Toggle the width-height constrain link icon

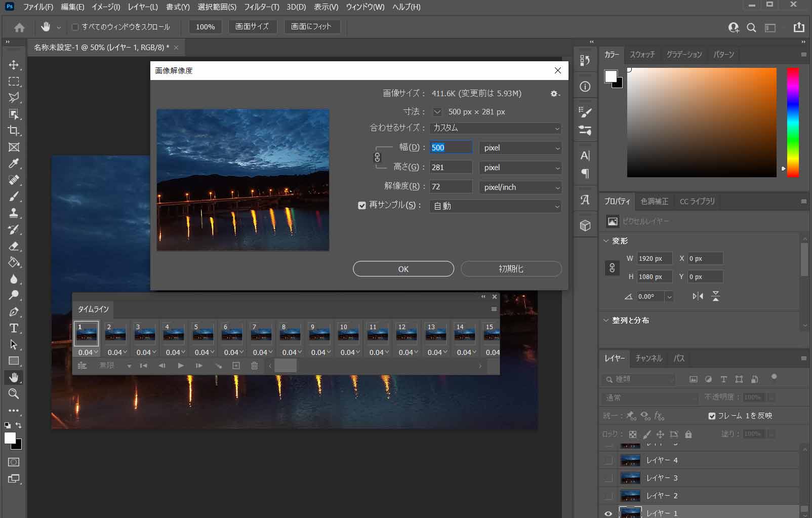377,157
